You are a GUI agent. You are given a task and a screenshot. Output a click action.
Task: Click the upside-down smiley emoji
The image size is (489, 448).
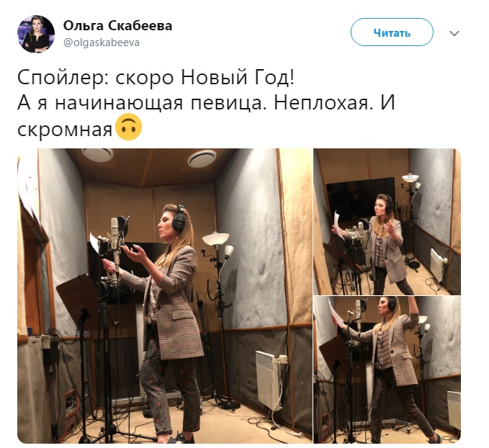[128, 127]
